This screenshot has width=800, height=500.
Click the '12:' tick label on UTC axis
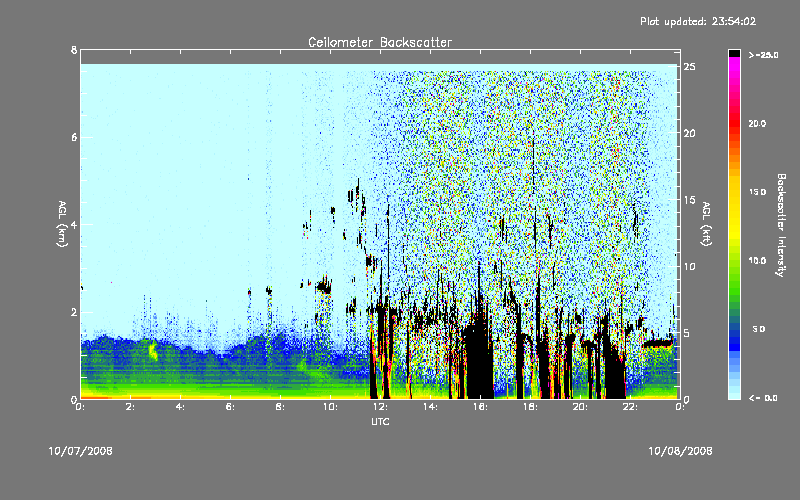tap(380, 407)
